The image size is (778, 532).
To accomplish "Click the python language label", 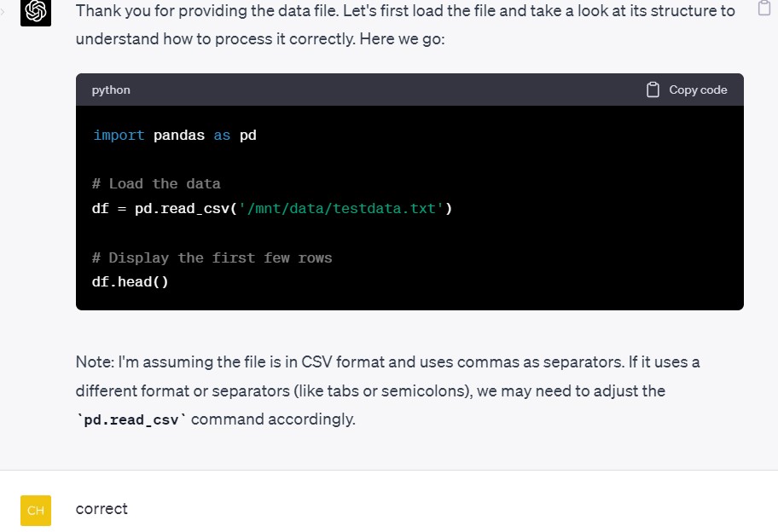I will (x=111, y=90).
